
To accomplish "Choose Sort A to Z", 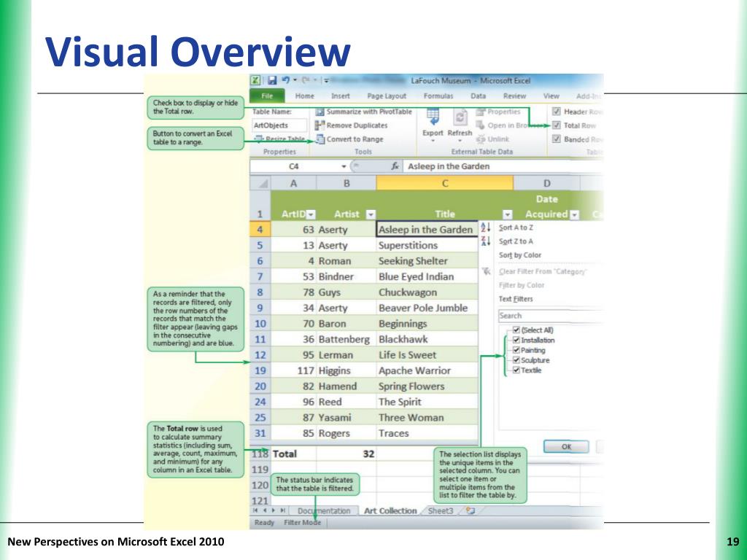I will pos(516,227).
